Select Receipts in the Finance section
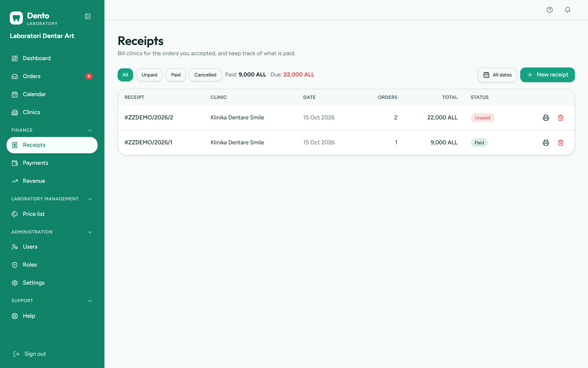Screen dimensions: 588x368 (x=52, y=145)
